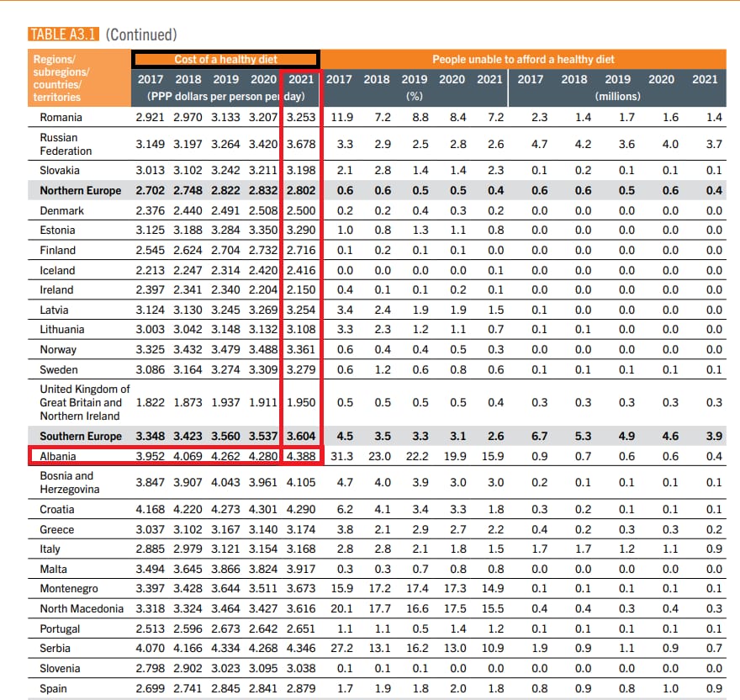Click the TABLE A3.1 title label

point(64,34)
